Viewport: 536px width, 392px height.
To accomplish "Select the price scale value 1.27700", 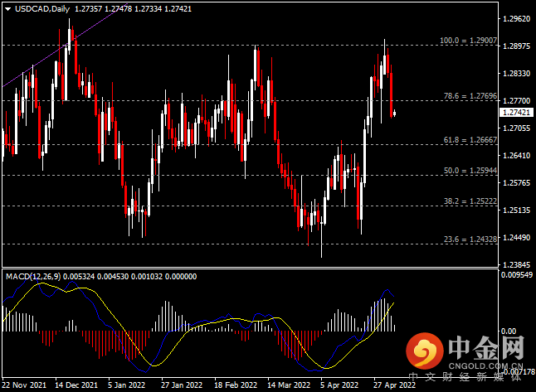I will [517, 101].
